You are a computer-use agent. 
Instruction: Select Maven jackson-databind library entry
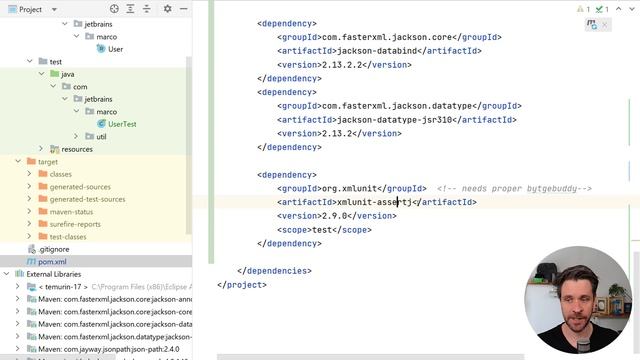point(115,324)
